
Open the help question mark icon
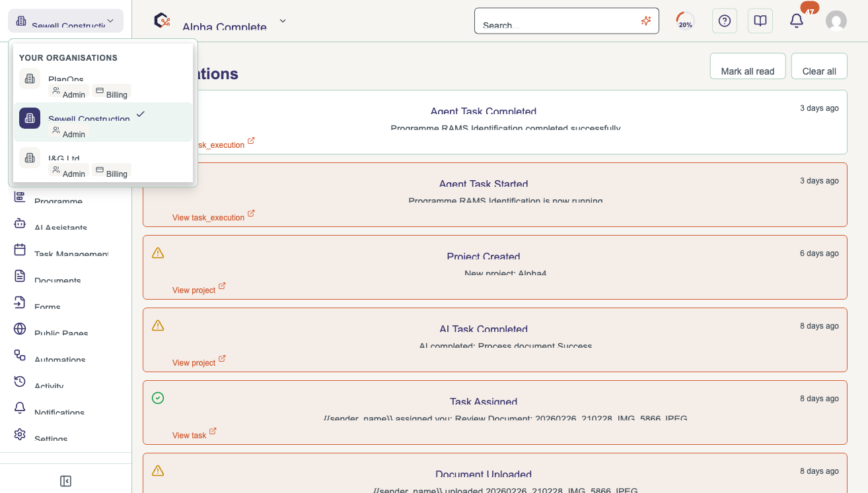pyautogui.click(x=725, y=21)
